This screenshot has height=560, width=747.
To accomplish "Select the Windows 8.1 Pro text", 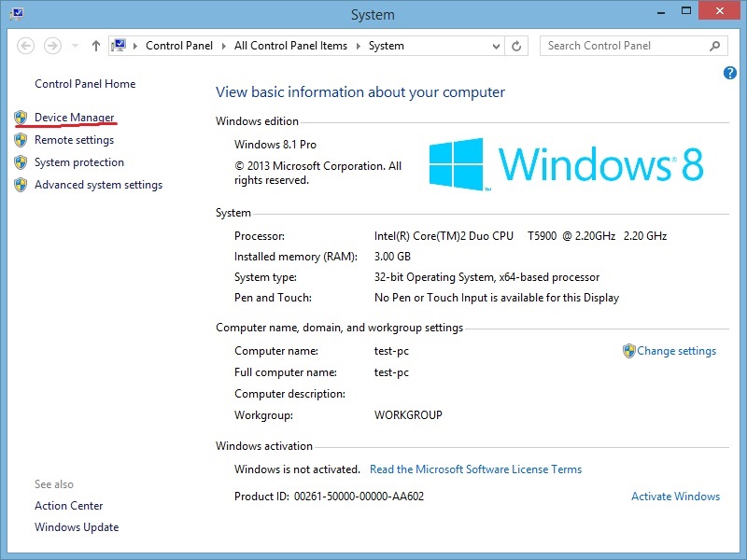I will [275, 145].
